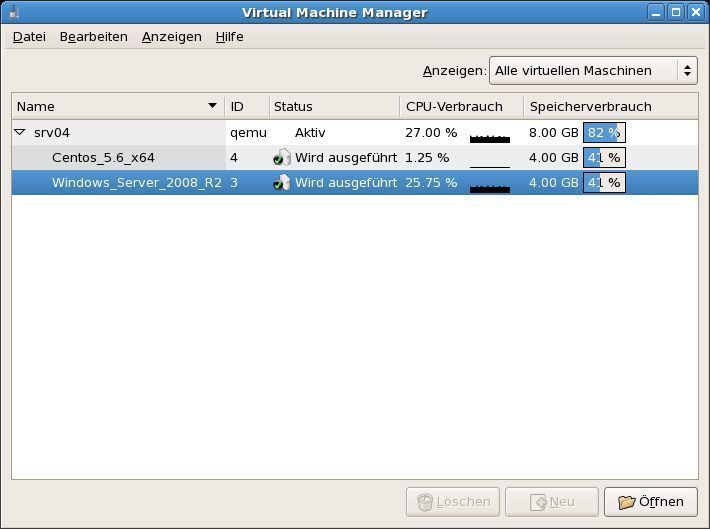
Task: Sort by the ID column header
Action: tap(247, 106)
